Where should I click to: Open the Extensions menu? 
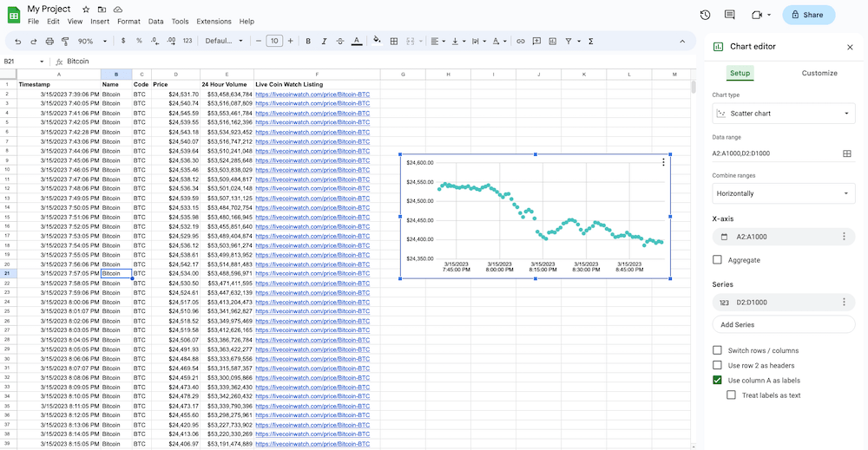coord(214,21)
